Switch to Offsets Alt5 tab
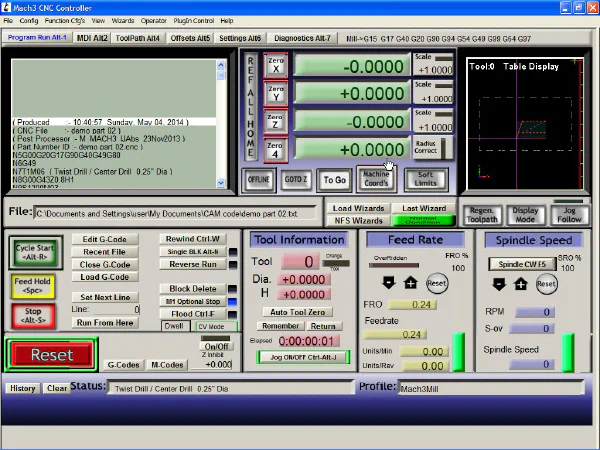The image size is (600, 450). tap(190, 38)
